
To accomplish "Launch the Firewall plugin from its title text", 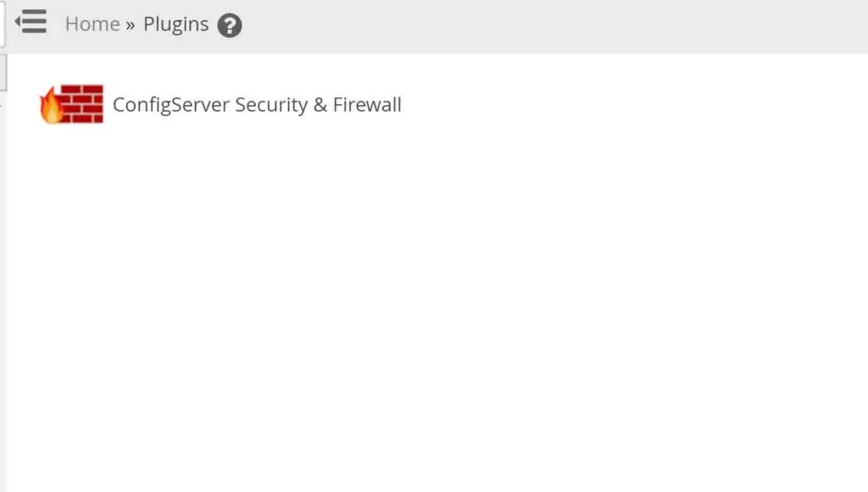I will click(257, 104).
